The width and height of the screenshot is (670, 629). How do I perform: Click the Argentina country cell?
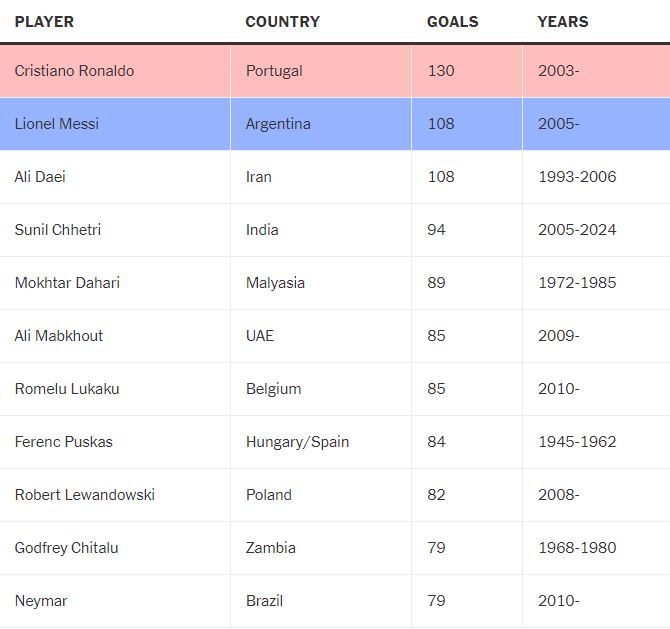(x=278, y=124)
